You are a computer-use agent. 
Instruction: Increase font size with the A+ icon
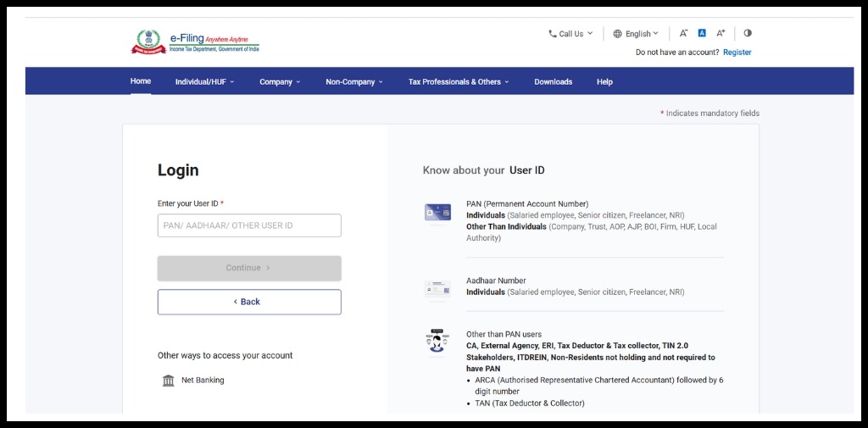coord(721,33)
